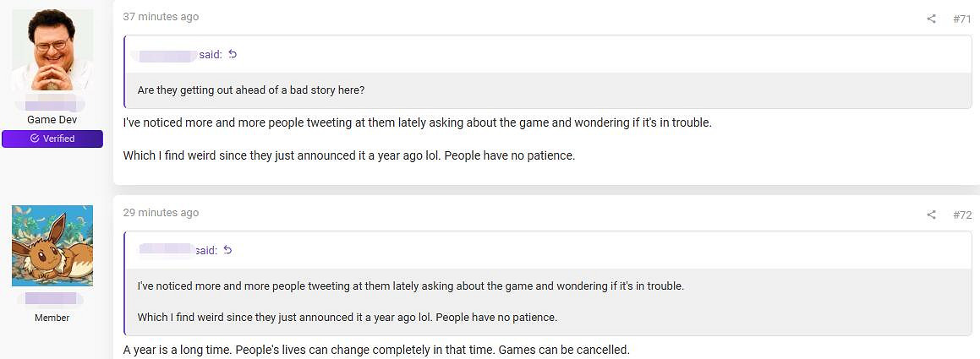The width and height of the screenshot is (980, 359).
Task: Click the quoted author name in post #71
Action: pos(168,55)
